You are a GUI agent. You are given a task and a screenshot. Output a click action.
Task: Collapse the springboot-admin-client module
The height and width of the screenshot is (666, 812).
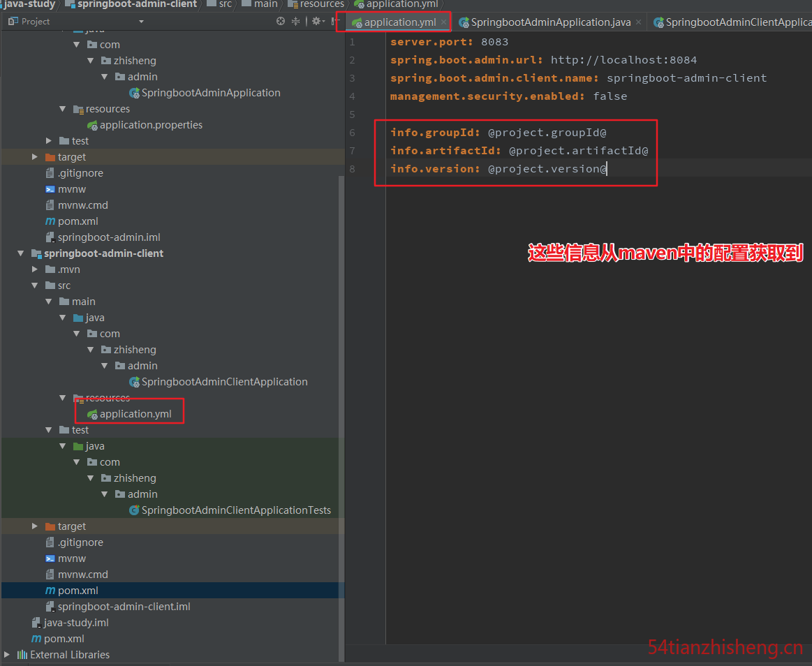[21, 253]
